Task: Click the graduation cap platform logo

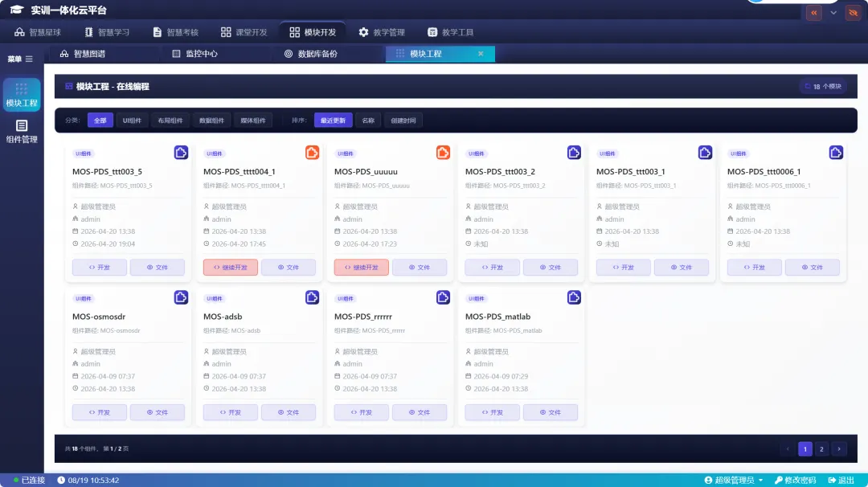Action: point(17,10)
